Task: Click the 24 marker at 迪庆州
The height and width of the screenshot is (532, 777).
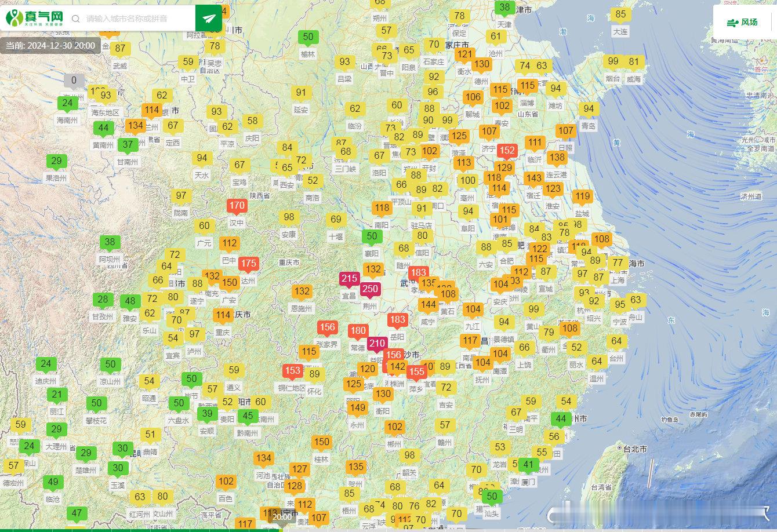Action: coord(46,365)
